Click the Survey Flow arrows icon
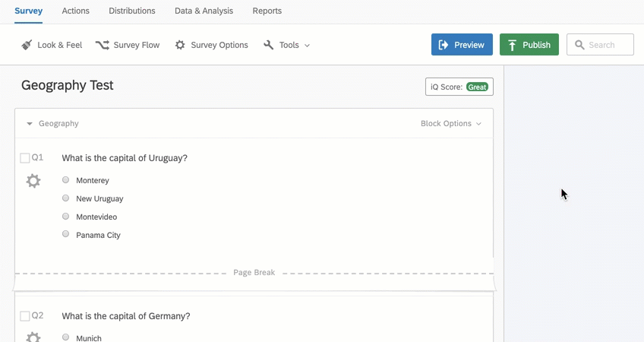Screen dimensions: 644x342 103,45
